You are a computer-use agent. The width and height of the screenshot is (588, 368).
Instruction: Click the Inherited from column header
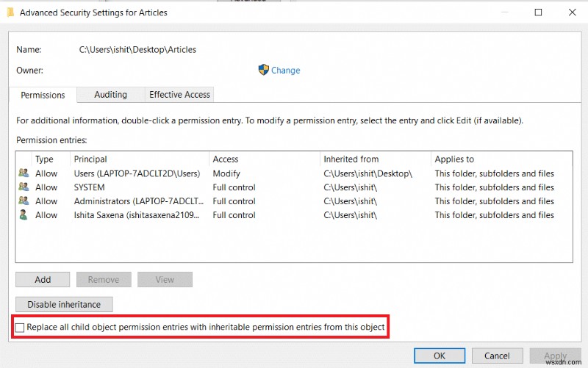351,159
